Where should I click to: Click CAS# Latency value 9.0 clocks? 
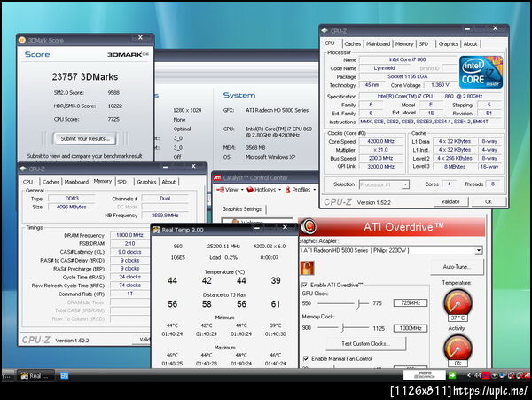click(129, 252)
